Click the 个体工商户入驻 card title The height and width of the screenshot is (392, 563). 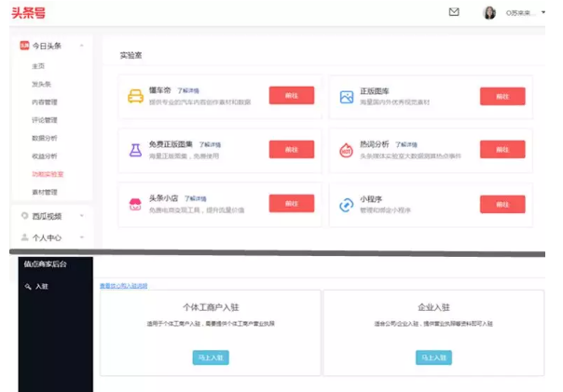click(x=211, y=307)
